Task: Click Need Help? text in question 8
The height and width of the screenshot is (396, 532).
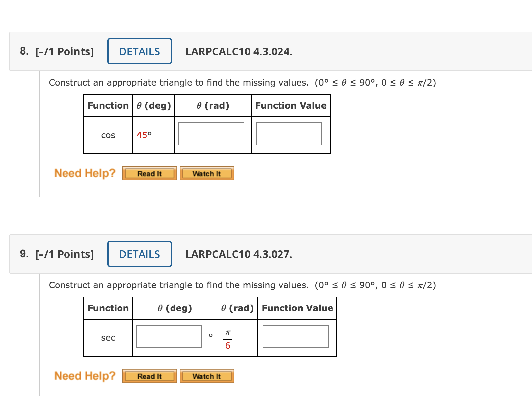Action: coord(85,173)
